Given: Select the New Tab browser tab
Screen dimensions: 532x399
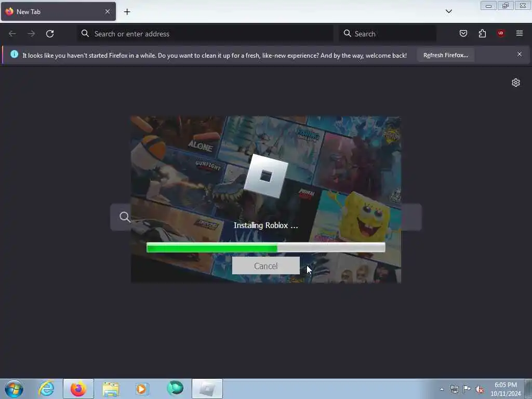Looking at the screenshot, I should click(58, 11).
